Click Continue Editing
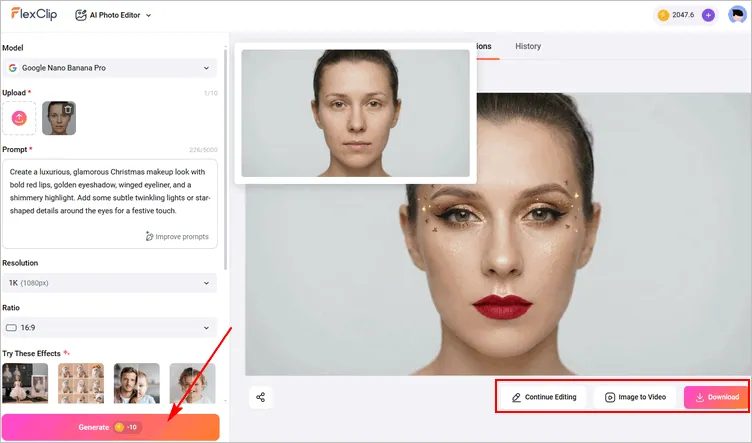Image resolution: width=752 pixels, height=443 pixels. point(544,397)
